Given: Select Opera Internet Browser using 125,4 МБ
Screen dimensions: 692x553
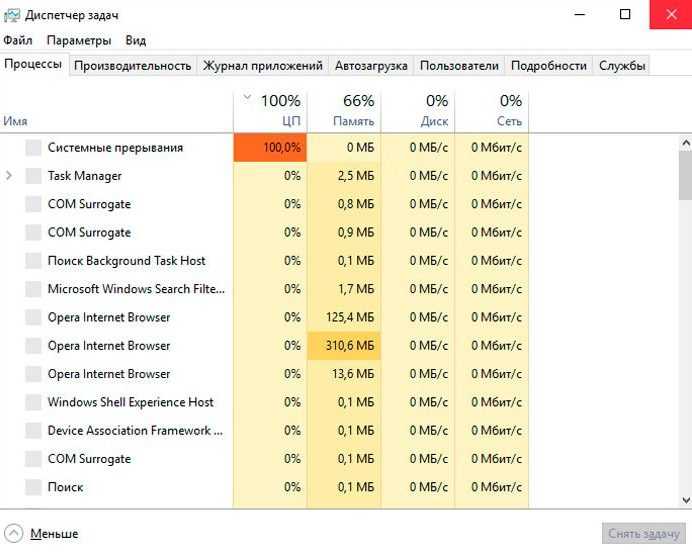Looking at the screenshot, I should pos(264,317).
